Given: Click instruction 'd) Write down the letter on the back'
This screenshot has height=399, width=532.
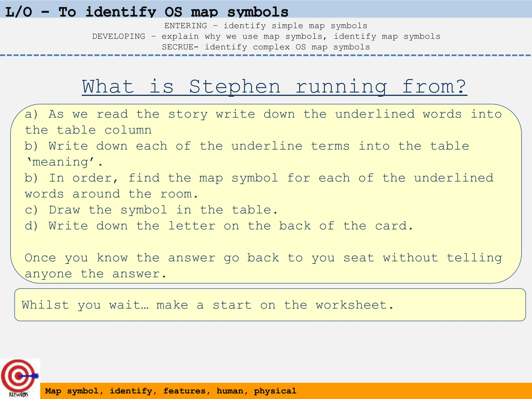Looking at the screenshot, I should click(x=219, y=226).
